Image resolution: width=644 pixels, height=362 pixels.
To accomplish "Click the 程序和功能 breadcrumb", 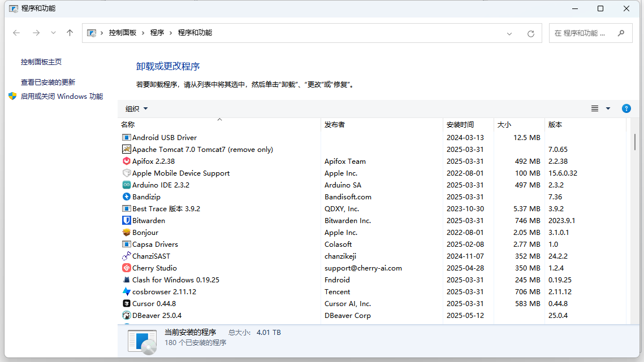I will point(195,33).
